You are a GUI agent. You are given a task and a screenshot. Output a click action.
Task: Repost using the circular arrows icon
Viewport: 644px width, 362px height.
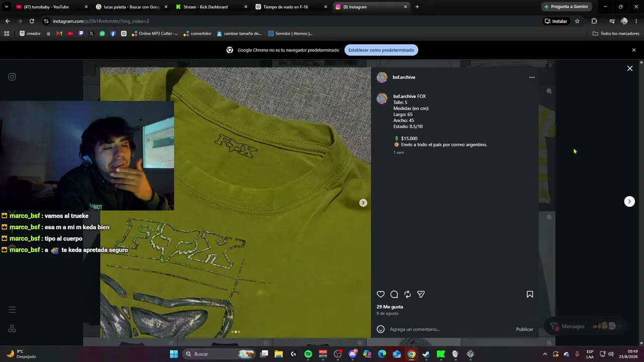pyautogui.click(x=408, y=295)
